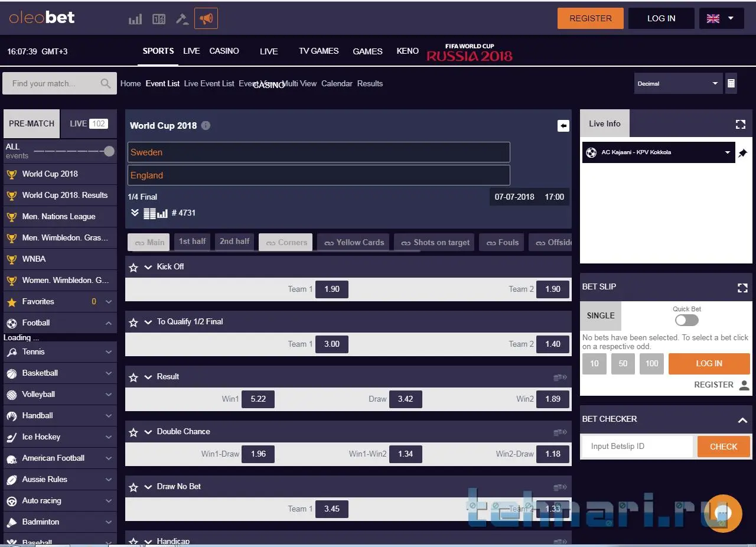The image size is (756, 547).
Task: Click the FIFA World Cup Russia 2018 logo
Action: coord(470,52)
